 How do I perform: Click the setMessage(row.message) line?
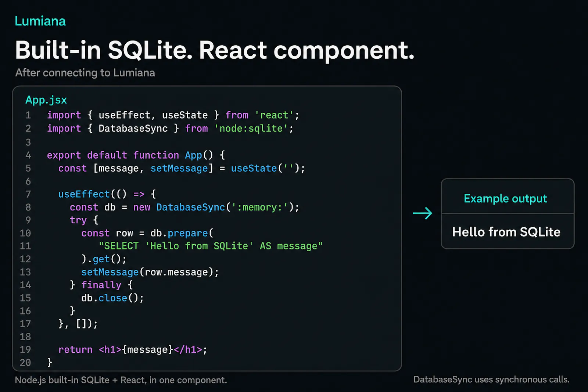[150, 272]
